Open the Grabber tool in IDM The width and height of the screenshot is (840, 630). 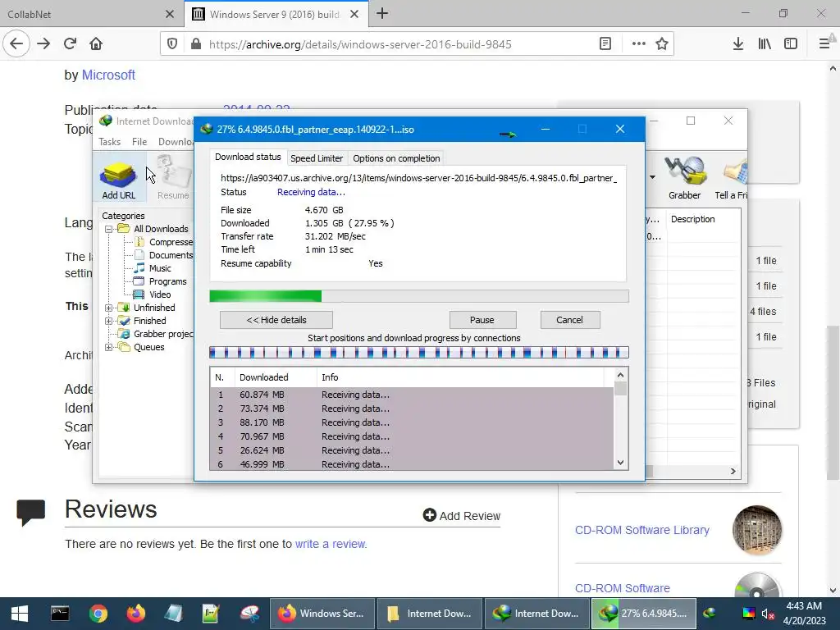(x=684, y=178)
